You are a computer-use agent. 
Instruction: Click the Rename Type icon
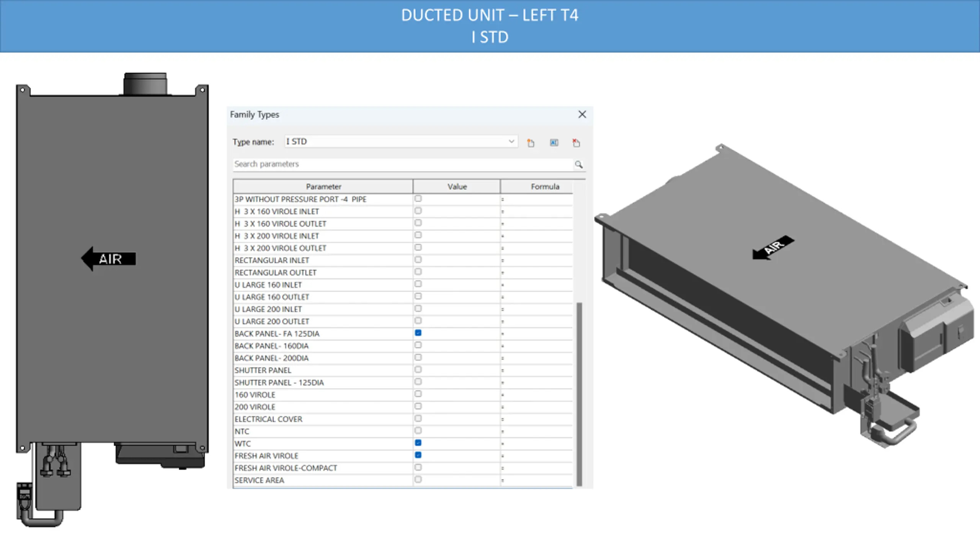point(554,143)
